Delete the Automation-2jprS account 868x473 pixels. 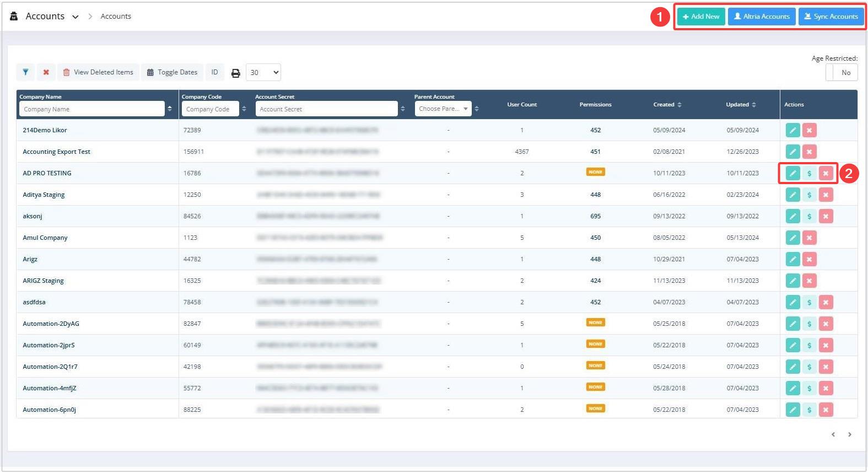(826, 345)
